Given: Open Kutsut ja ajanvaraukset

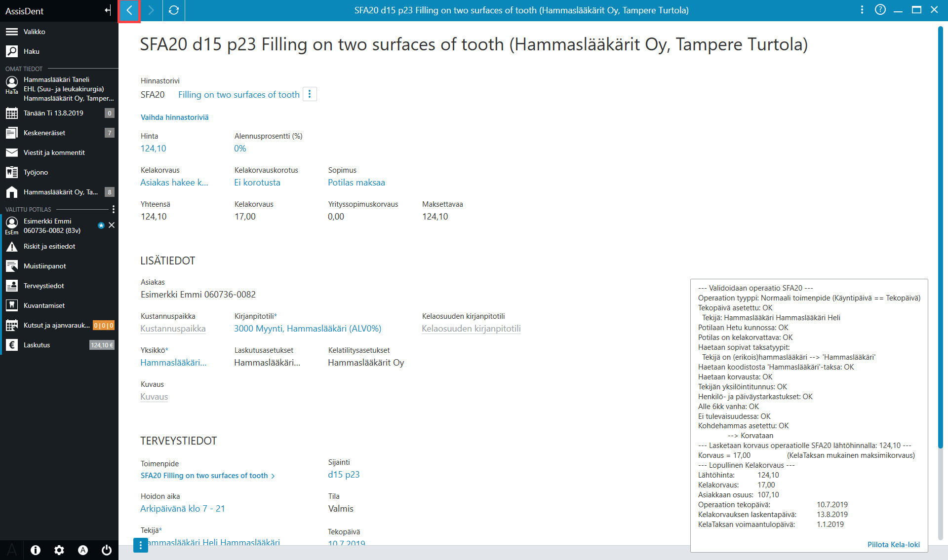Looking at the screenshot, I should pos(59,325).
